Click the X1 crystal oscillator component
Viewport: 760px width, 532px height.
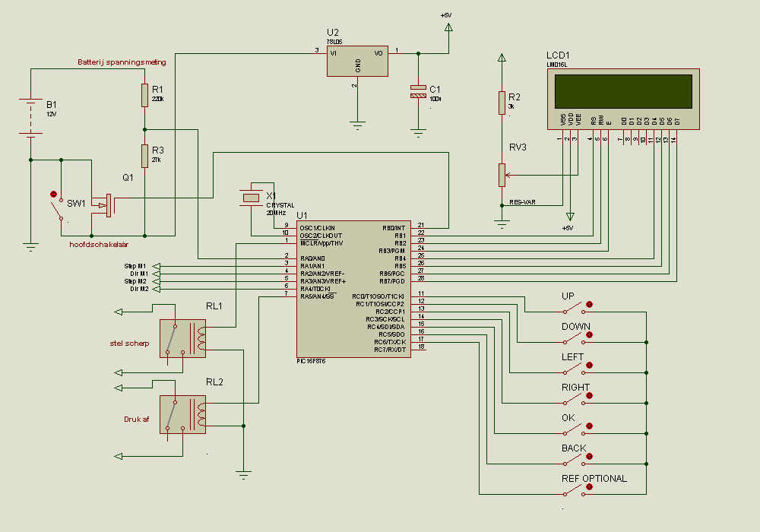pos(251,198)
